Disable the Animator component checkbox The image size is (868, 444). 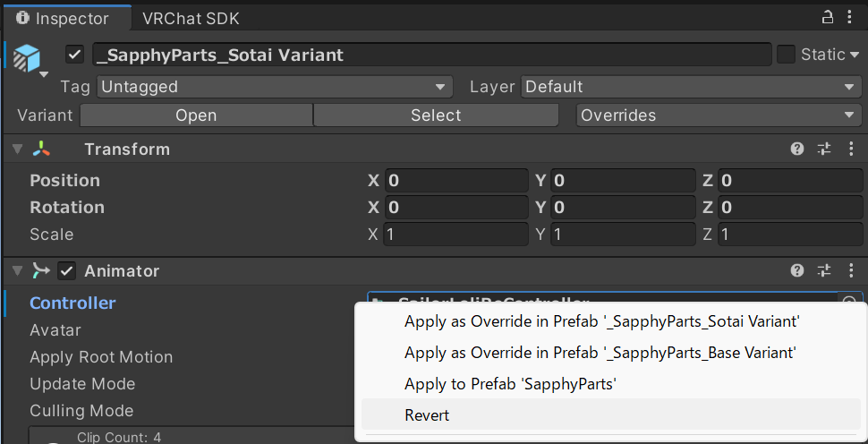[x=66, y=270]
